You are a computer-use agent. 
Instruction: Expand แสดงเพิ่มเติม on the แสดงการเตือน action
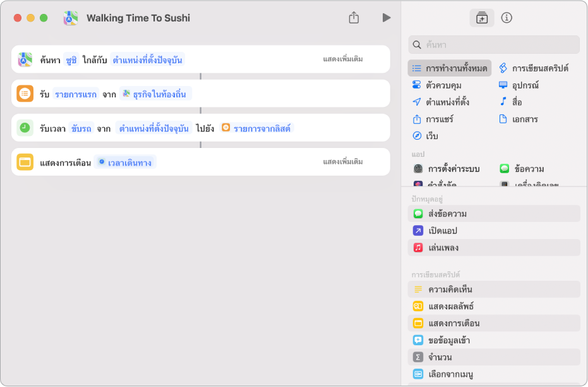click(x=343, y=162)
